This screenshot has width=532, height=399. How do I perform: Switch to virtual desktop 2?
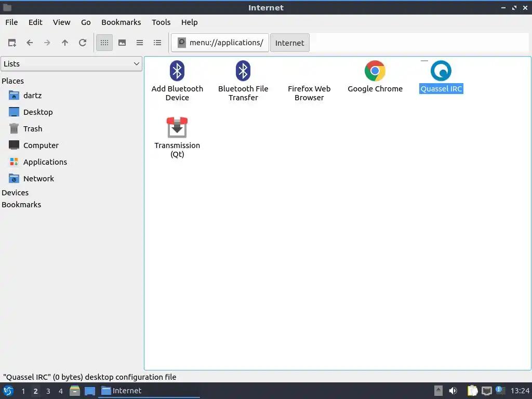click(x=35, y=391)
